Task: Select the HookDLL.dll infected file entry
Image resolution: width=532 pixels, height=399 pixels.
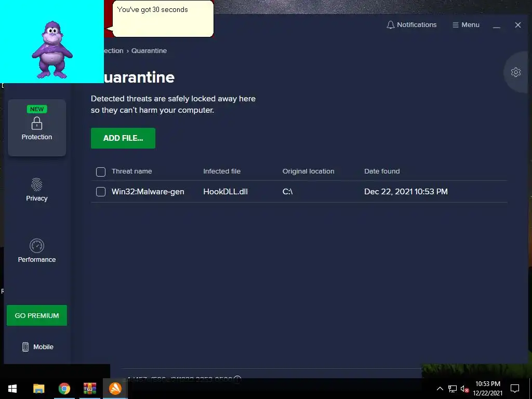Action: (x=225, y=192)
